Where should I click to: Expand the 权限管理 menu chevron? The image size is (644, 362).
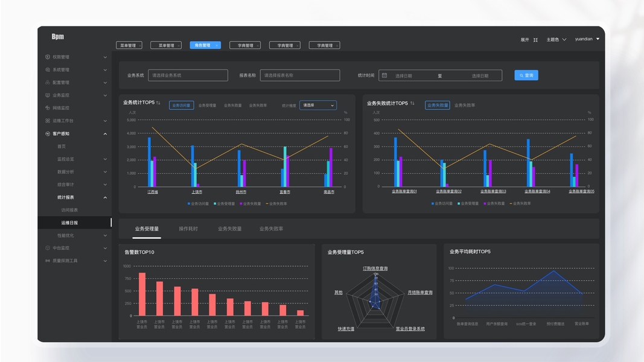click(105, 57)
